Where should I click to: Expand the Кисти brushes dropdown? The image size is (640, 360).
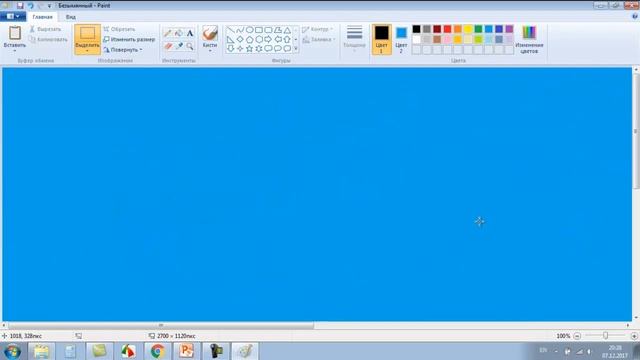(x=210, y=51)
